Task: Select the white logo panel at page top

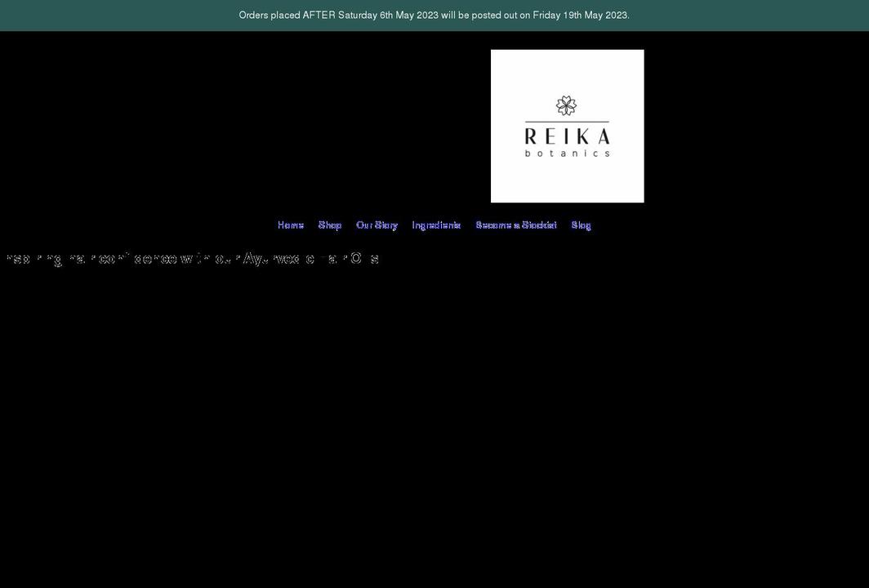Action: click(x=567, y=126)
